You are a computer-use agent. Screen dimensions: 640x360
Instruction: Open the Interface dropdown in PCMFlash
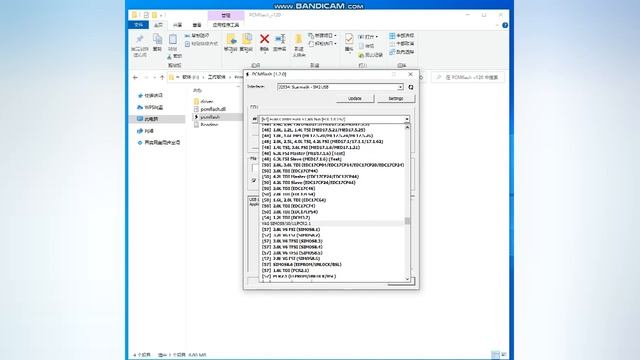[x=400, y=87]
